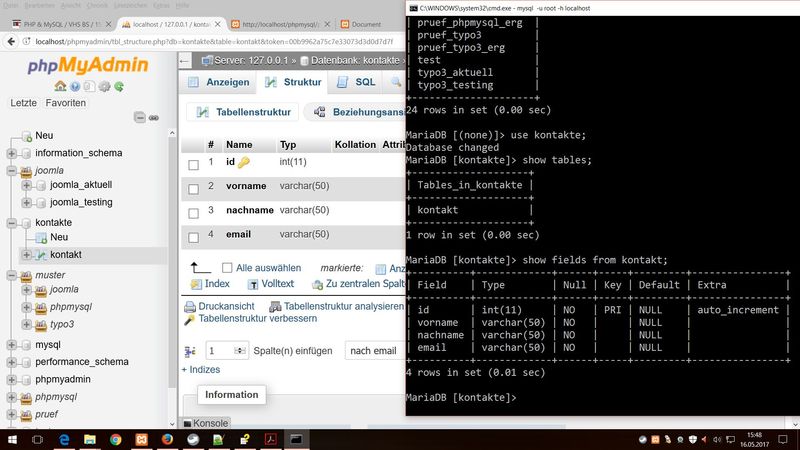Image resolution: width=800 pixels, height=450 pixels.
Task: Select the Tabellenstruktur sub-tab
Action: click(x=243, y=112)
